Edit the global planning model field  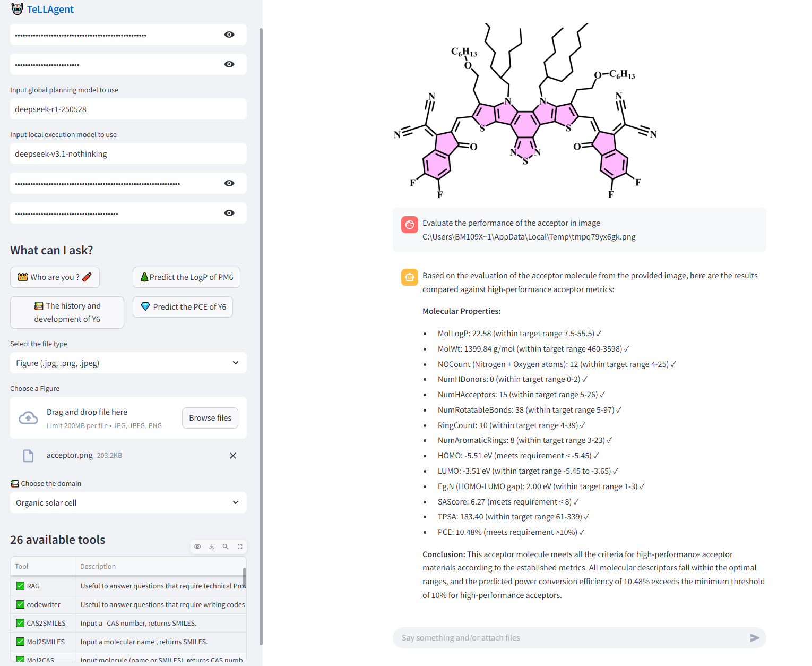pyautogui.click(x=128, y=109)
